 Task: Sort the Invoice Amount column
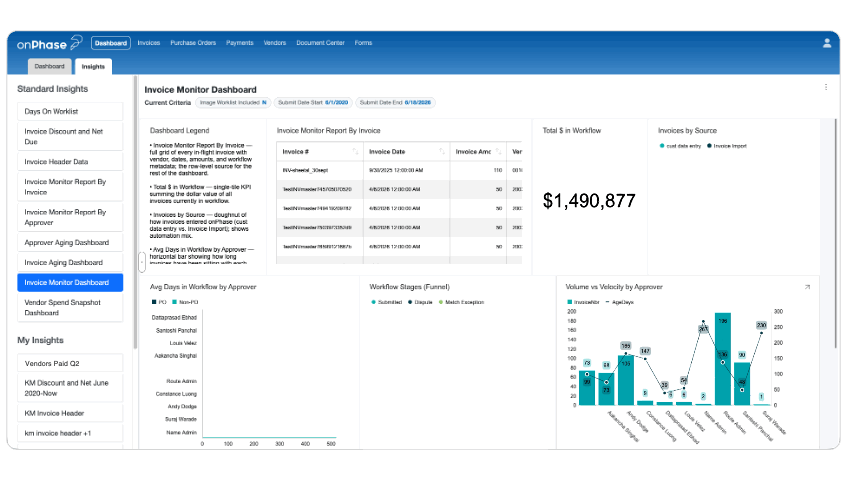click(x=498, y=151)
